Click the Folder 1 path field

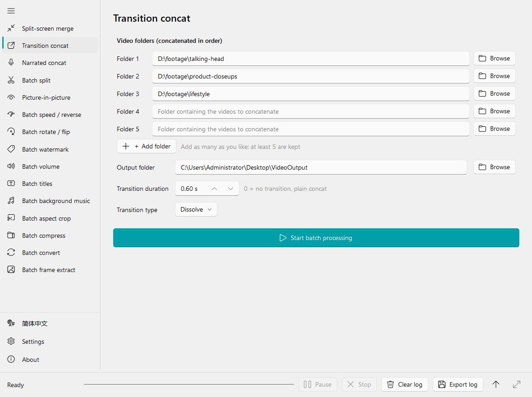pyautogui.click(x=311, y=59)
